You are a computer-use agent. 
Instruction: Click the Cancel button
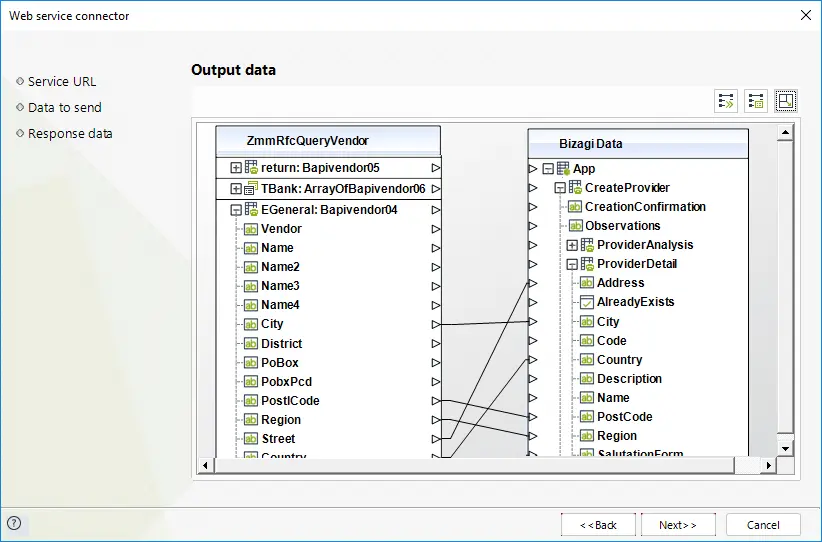pyautogui.click(x=763, y=525)
